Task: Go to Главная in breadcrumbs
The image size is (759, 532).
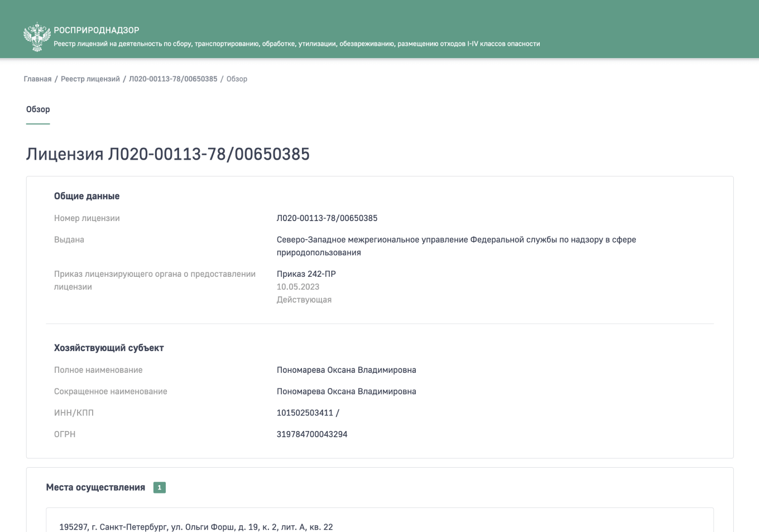Action: 37,79
